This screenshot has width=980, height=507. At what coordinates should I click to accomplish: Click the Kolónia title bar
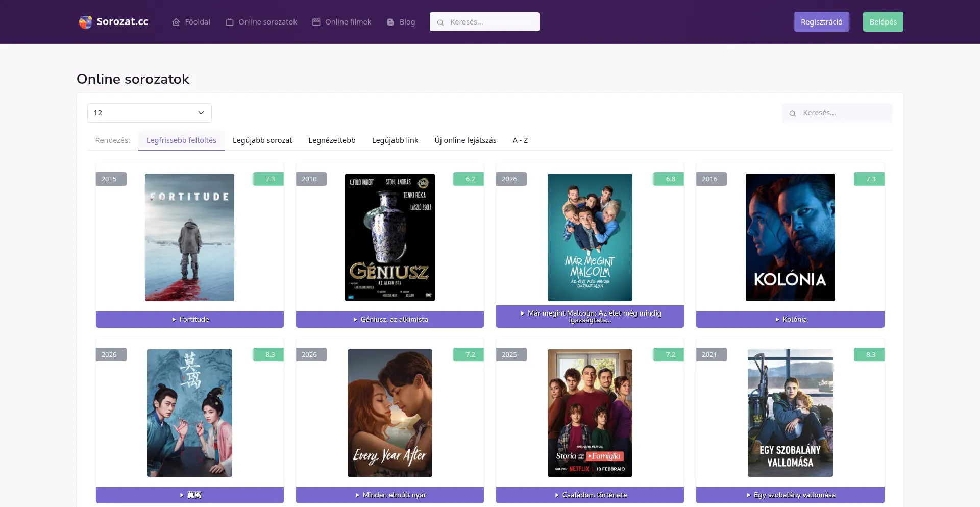coord(790,320)
